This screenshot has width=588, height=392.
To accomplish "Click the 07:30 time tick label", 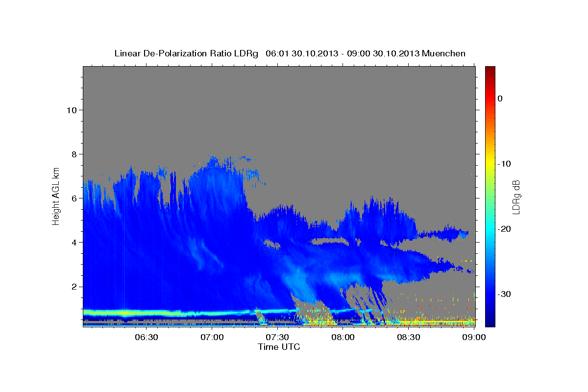I will click(277, 337).
